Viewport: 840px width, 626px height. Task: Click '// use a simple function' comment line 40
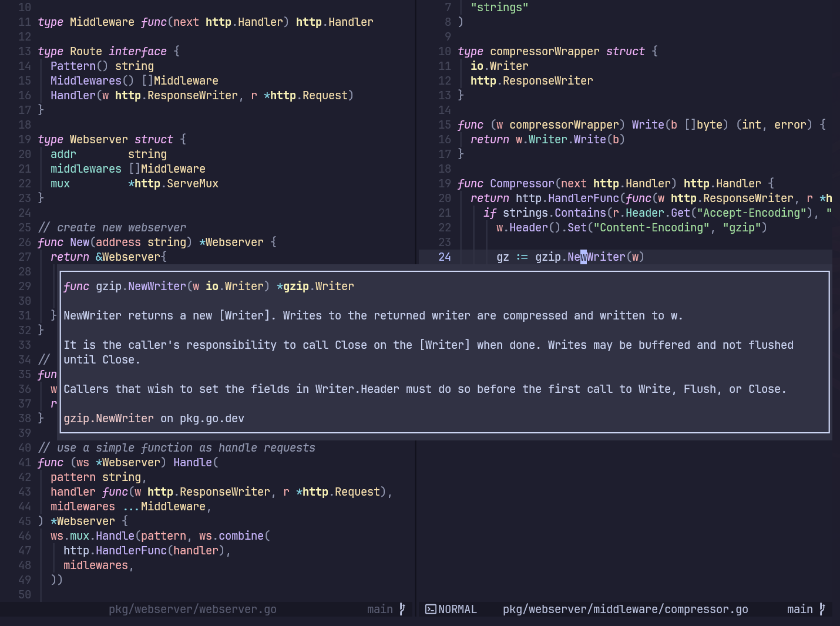[x=176, y=447]
